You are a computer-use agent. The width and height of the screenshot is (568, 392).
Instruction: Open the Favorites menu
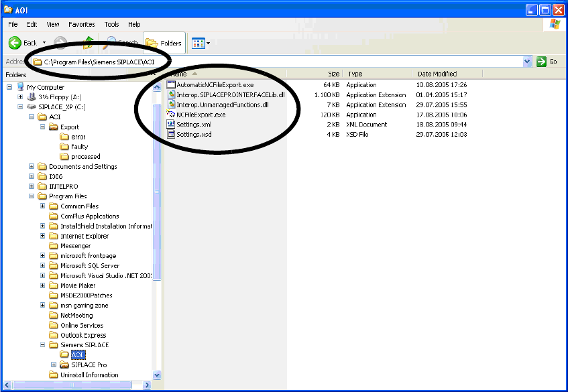[81, 24]
